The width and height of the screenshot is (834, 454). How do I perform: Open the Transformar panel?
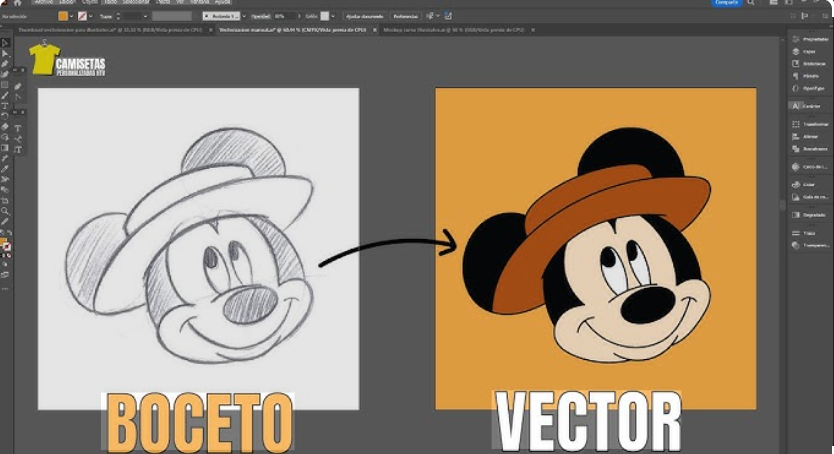pos(810,124)
